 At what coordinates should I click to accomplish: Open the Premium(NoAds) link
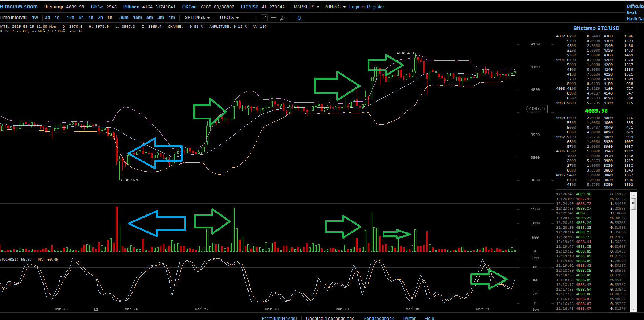coord(279,318)
